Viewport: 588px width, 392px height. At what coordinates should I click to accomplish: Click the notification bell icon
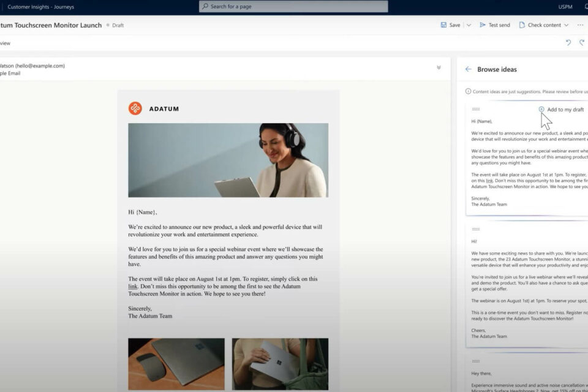click(x=586, y=7)
